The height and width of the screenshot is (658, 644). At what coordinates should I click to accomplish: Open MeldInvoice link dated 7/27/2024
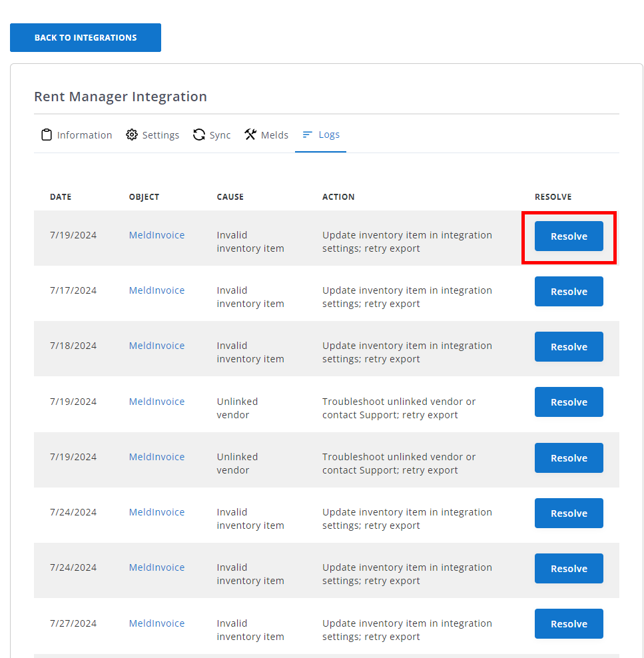coord(157,623)
